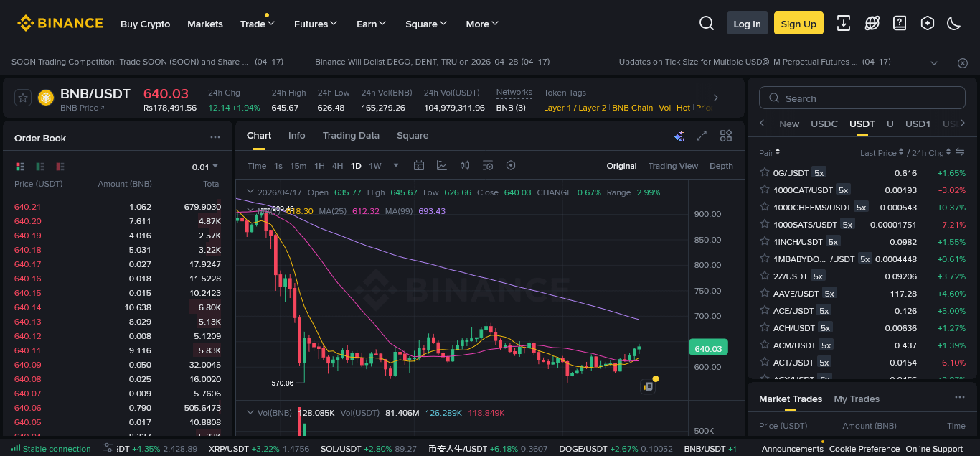Switch chart to Trading View mode
The image size is (980, 456).
coord(673,166)
